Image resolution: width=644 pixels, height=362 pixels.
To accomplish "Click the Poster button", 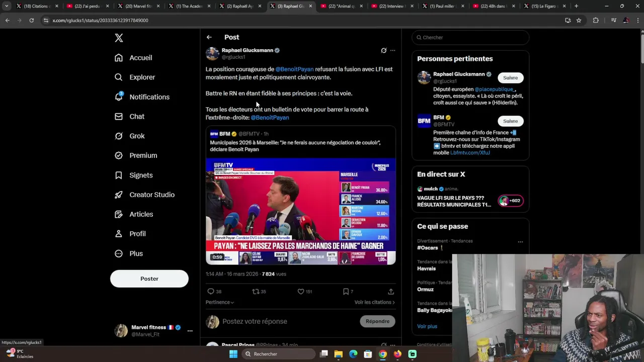I will pyautogui.click(x=149, y=279).
